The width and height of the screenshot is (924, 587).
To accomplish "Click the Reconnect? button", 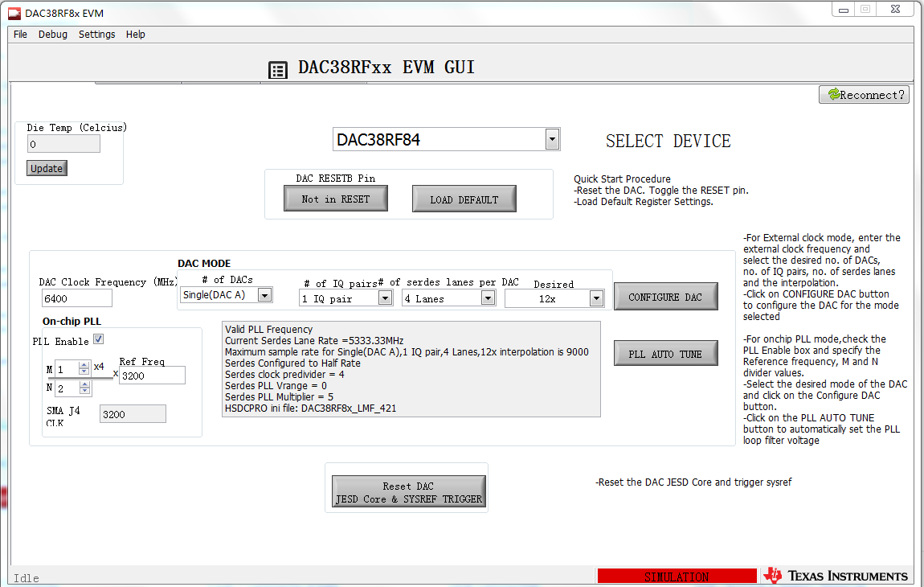I will 864,94.
